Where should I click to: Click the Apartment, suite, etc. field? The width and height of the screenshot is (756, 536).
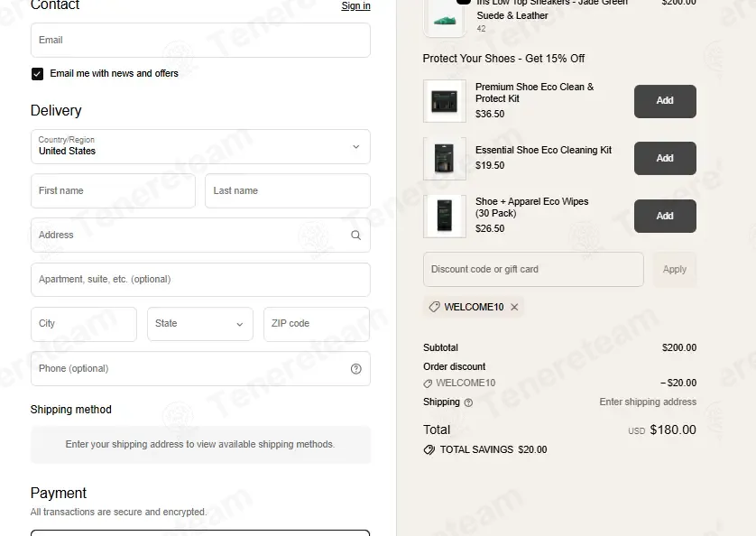click(200, 280)
